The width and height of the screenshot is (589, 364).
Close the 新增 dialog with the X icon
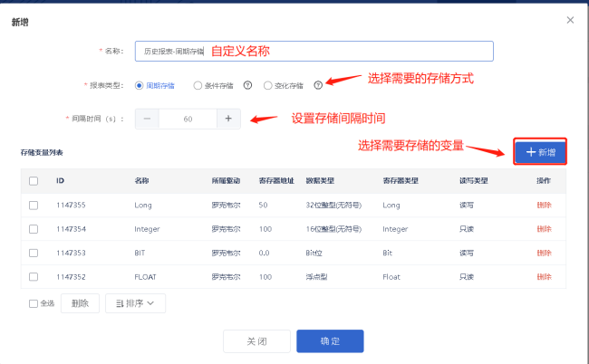click(570, 20)
